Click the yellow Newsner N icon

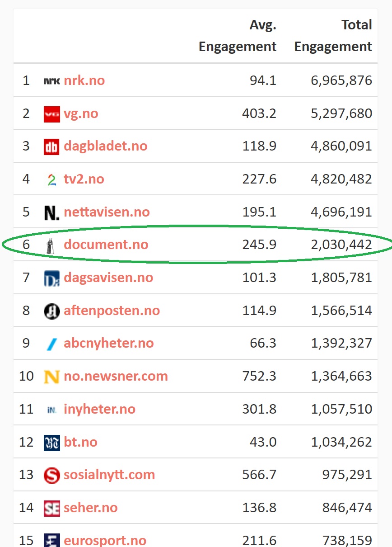[x=51, y=377]
